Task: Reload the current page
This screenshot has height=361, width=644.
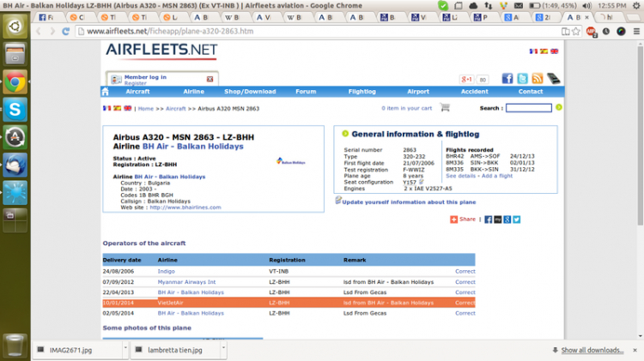Action: click(66, 31)
